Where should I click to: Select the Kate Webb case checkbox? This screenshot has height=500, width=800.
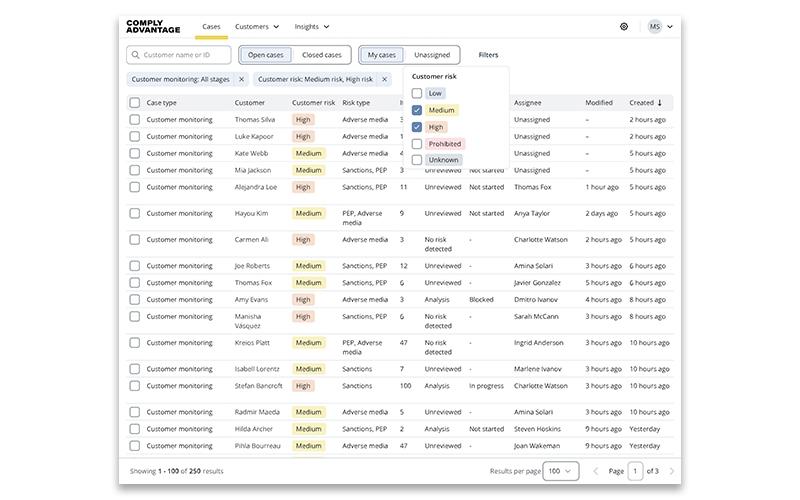pyautogui.click(x=135, y=153)
